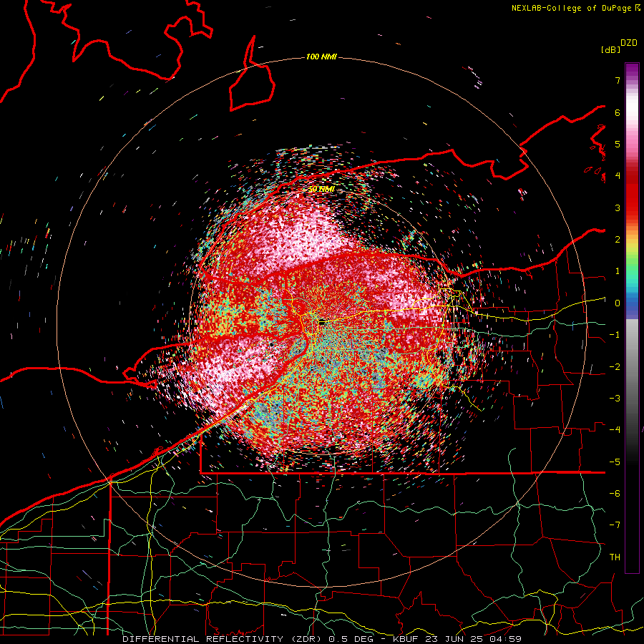This screenshot has height=644, width=644.
Task: Click the 1 value on color scale
Action: (618, 271)
